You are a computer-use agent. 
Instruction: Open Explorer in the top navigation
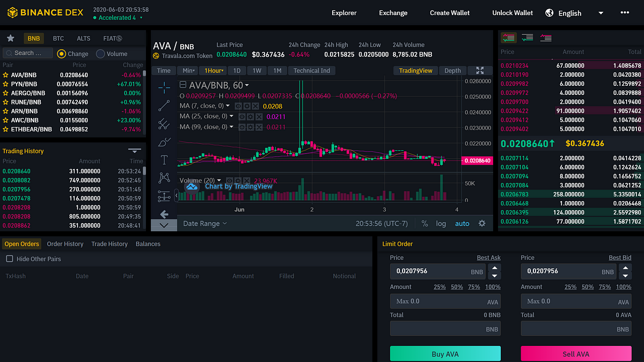344,13
